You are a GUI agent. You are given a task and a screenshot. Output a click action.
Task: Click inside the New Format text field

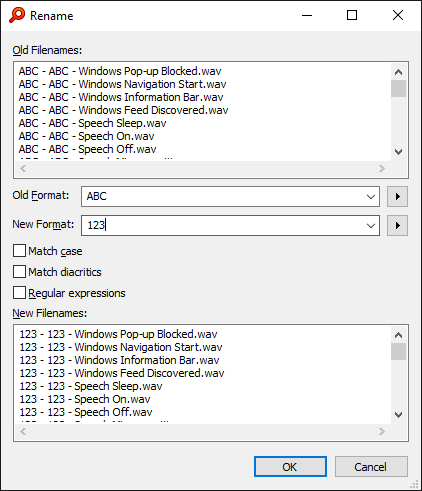click(x=223, y=225)
